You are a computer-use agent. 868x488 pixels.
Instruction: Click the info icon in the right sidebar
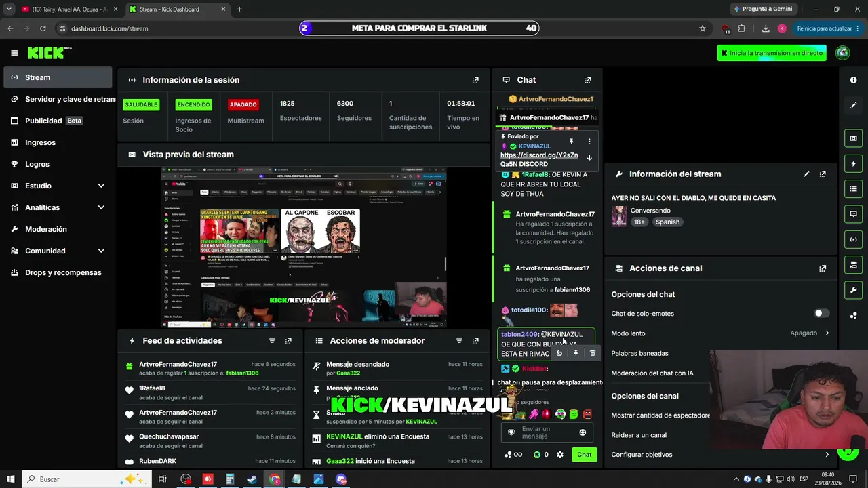853,80
